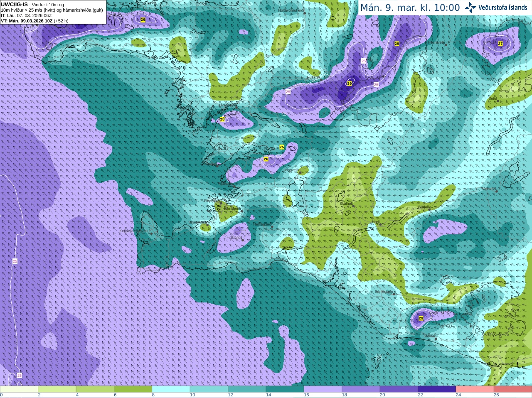The image size is (532, 398).
Task: Click the Húsafell station label
Action: click(x=313, y=77)
